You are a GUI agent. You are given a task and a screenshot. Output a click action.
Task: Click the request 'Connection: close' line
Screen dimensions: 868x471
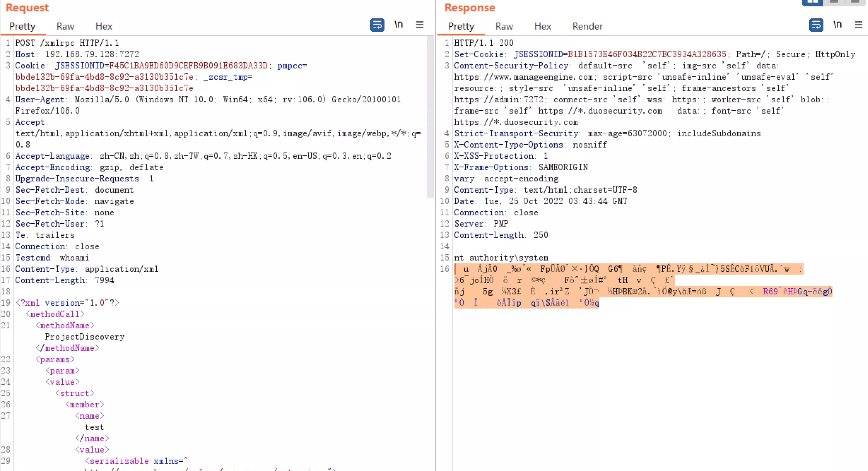pyautogui.click(x=57, y=246)
